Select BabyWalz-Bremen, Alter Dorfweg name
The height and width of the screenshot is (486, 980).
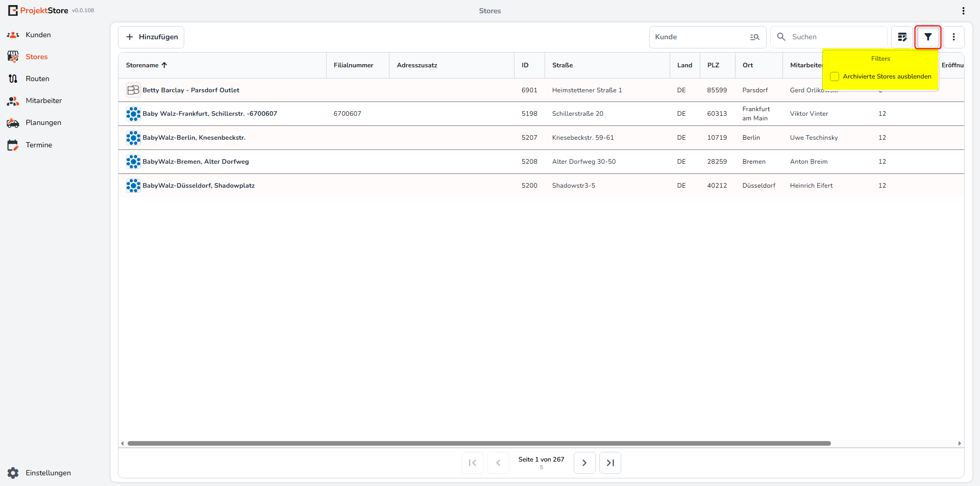tap(195, 162)
